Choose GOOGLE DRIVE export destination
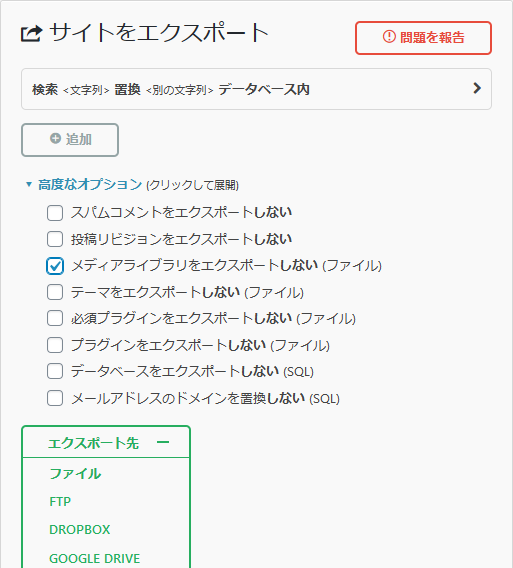The width and height of the screenshot is (513, 568). tap(94, 558)
